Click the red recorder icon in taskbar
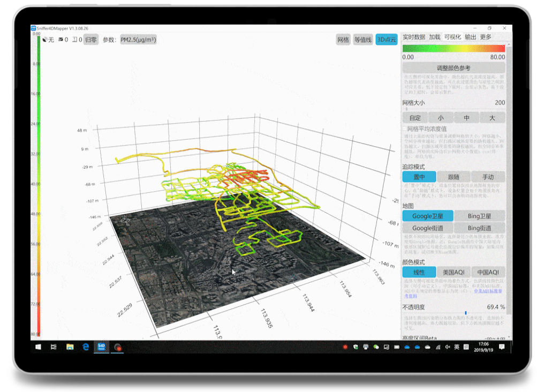The image size is (537, 392). pyautogui.click(x=117, y=347)
